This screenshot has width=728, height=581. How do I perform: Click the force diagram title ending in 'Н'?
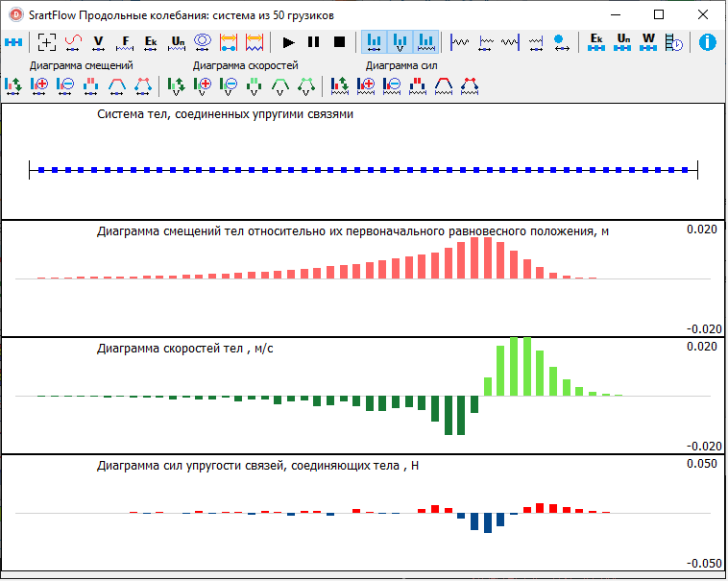click(x=257, y=466)
